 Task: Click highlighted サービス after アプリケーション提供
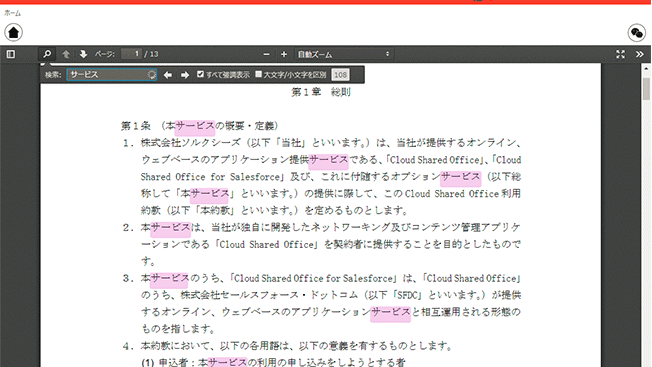328,160
